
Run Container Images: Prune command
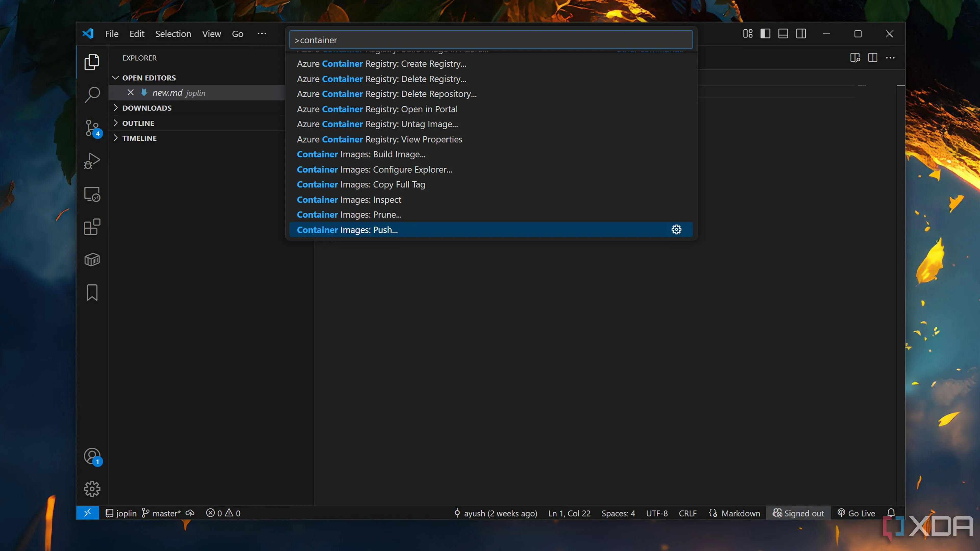pos(491,215)
